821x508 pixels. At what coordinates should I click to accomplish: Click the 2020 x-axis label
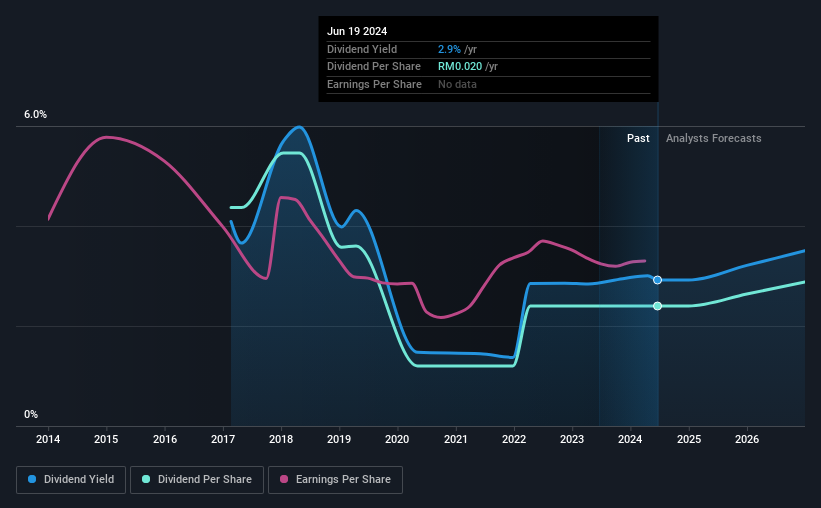[397, 439]
